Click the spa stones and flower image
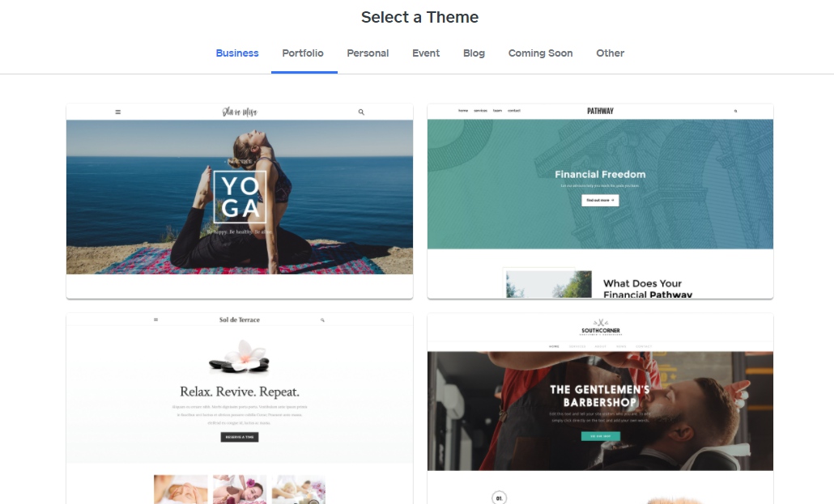834x504 pixels. 240,356
